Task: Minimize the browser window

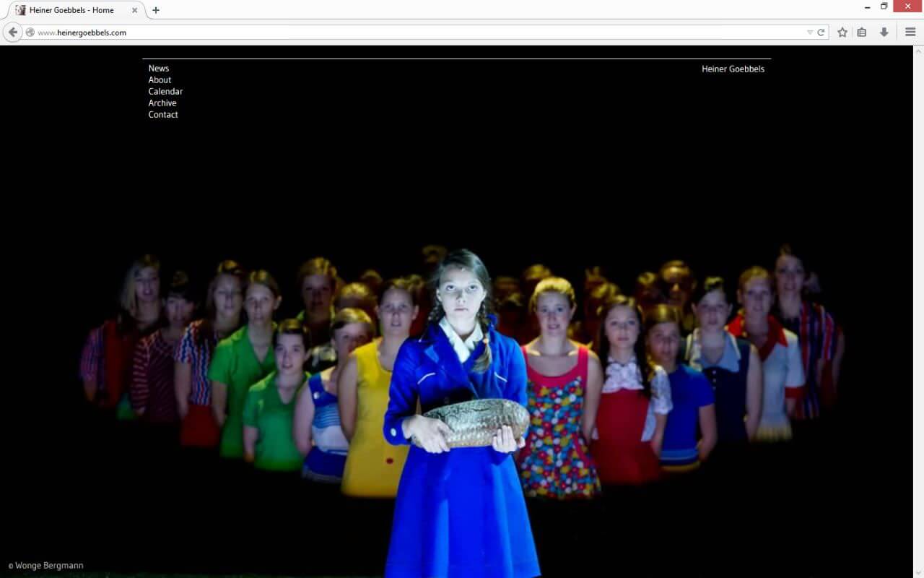Action: pyautogui.click(x=867, y=7)
